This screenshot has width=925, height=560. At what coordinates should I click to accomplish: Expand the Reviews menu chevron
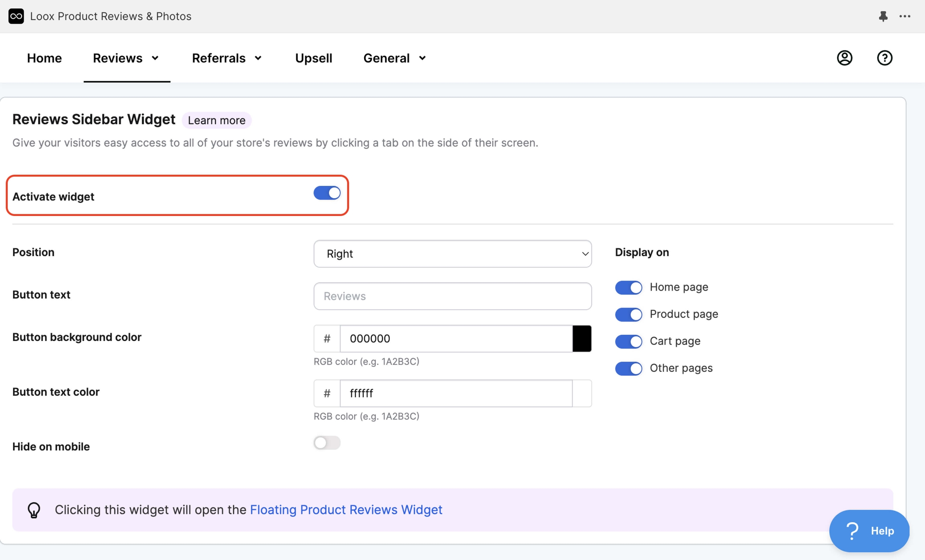156,58
